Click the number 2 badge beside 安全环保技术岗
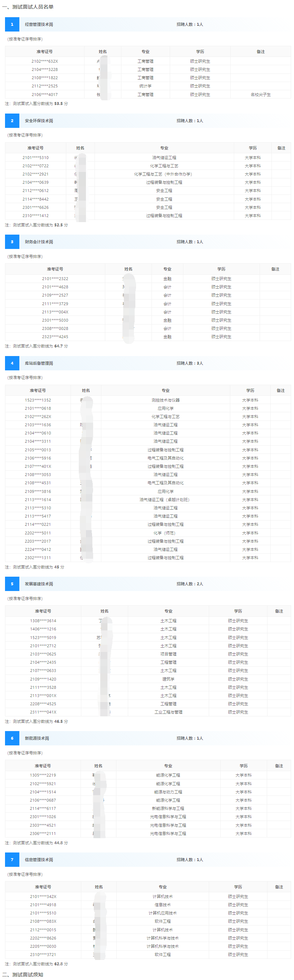The height and width of the screenshot is (980, 294). pyautogui.click(x=12, y=121)
